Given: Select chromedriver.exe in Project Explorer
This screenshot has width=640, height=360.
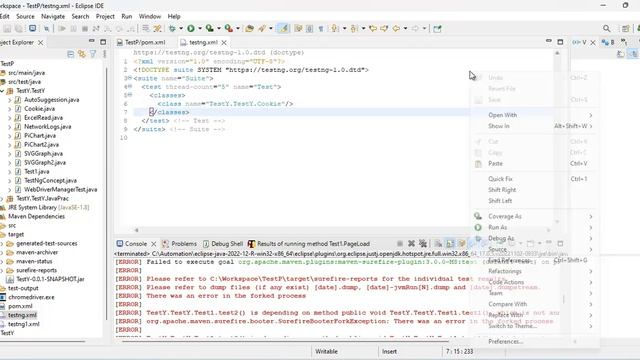Looking at the screenshot, I should click(31, 298).
